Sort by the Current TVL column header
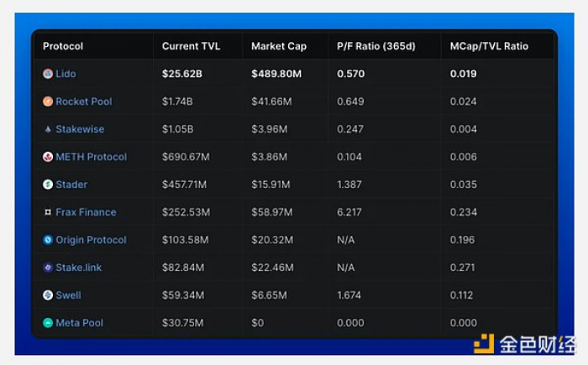Image resolution: width=588 pixels, height=365 pixels. [191, 46]
